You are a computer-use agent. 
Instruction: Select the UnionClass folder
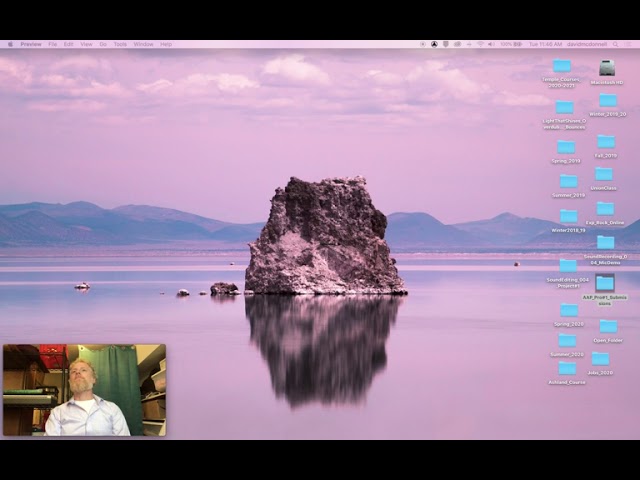click(x=604, y=174)
